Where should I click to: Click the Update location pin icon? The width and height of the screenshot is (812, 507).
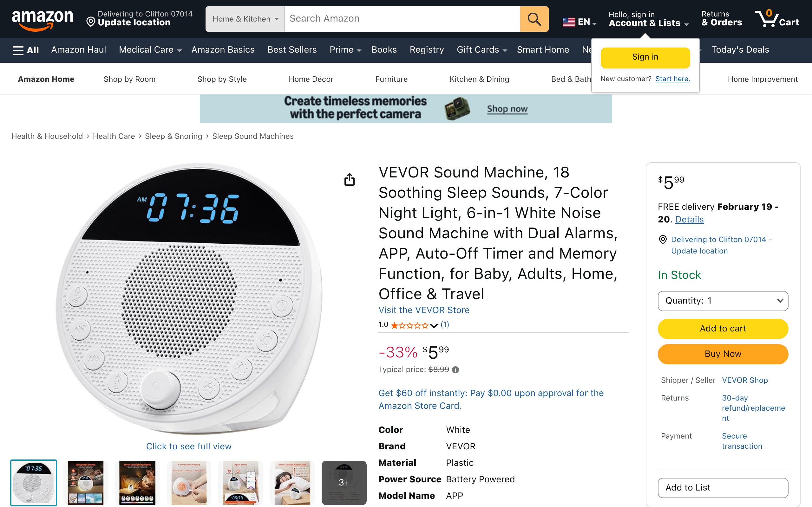pos(91,22)
